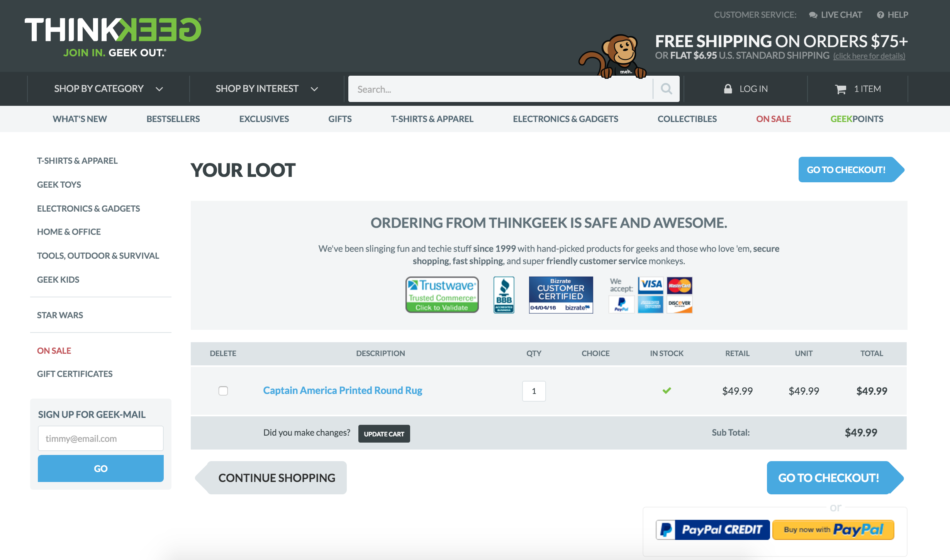This screenshot has width=950, height=560.
Task: Open the Collectibles tab
Action: click(x=687, y=119)
